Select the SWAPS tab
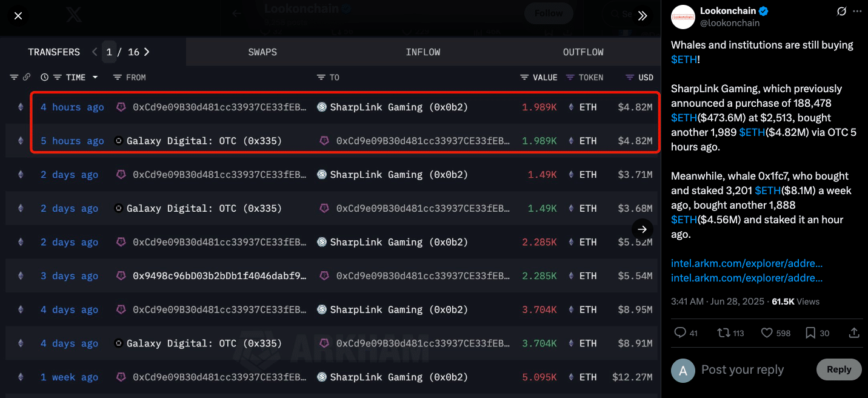The width and height of the screenshot is (868, 398). point(262,52)
